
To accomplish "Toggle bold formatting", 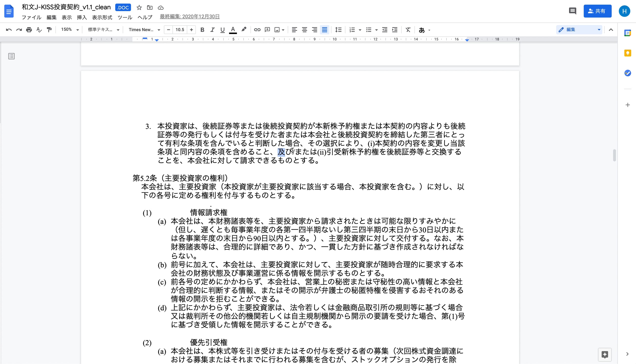I will (202, 30).
